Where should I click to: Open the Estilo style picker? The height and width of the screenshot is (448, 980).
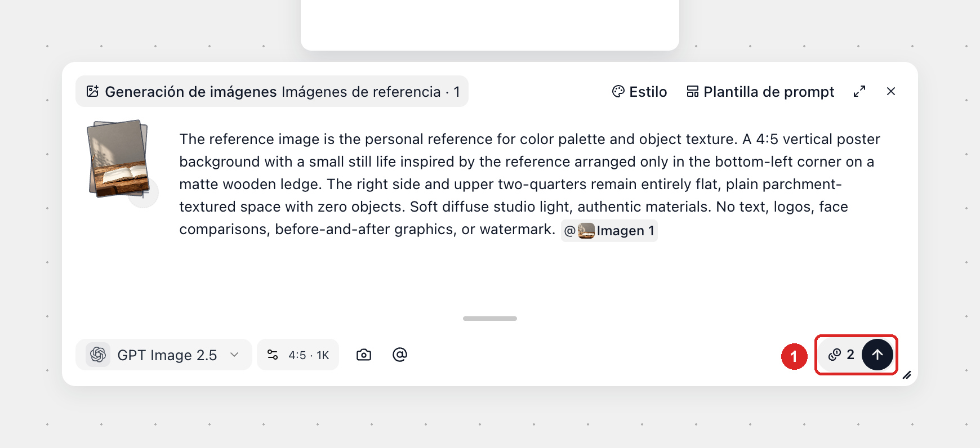click(639, 92)
